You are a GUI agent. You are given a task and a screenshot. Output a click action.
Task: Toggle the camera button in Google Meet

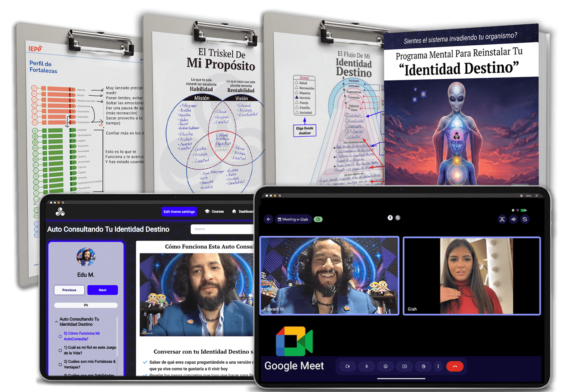(x=347, y=366)
